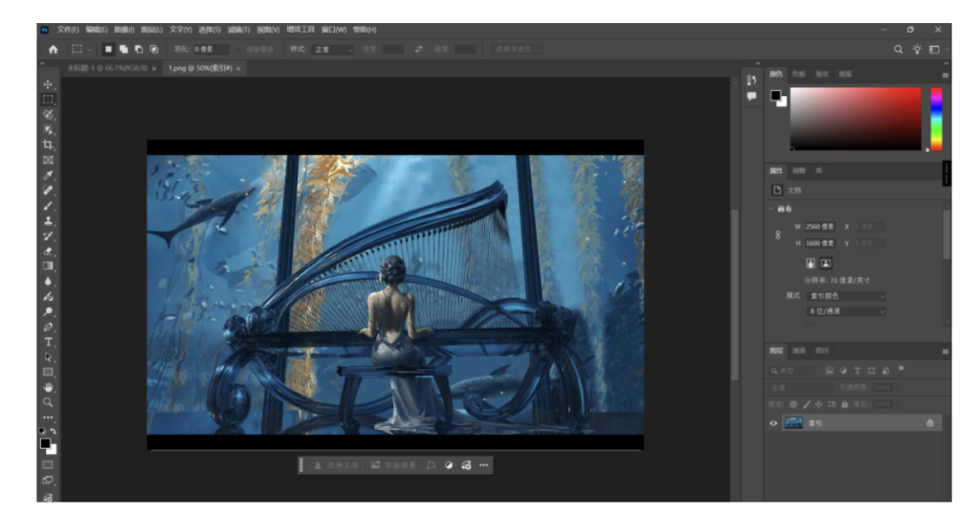
Task: Toggle Quick Mask mode below color swatches
Action: (x=48, y=464)
